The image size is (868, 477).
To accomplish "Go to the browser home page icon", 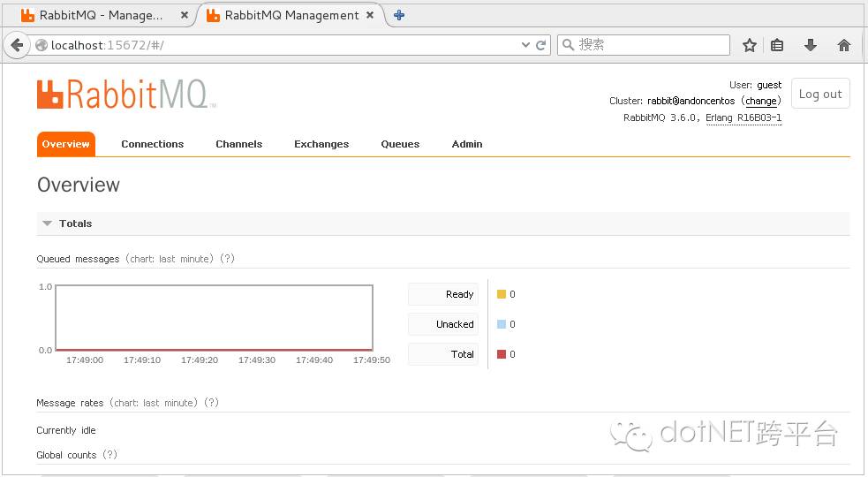I will click(x=844, y=45).
